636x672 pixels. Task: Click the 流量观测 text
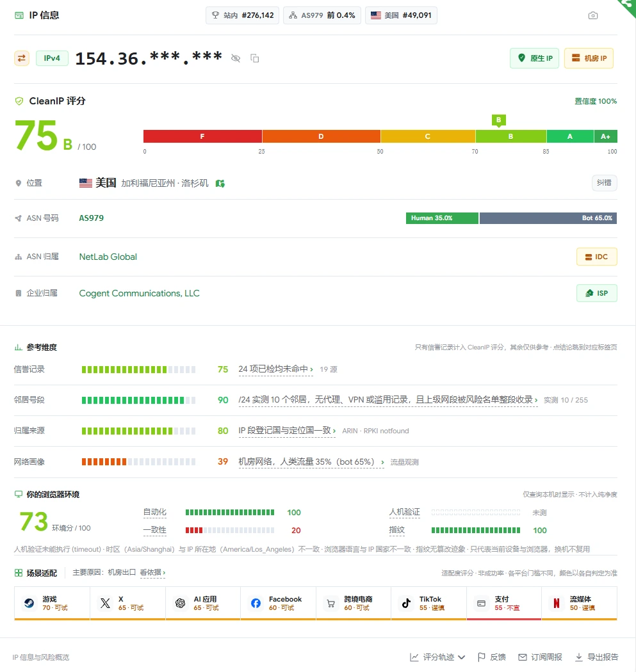tap(404, 462)
